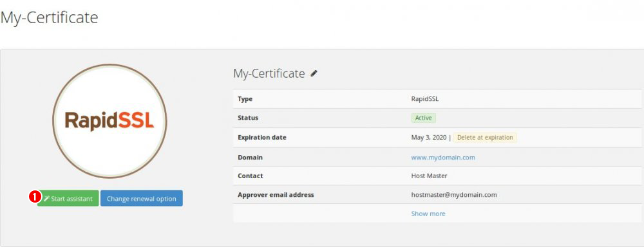This screenshot has height=247, width=644.
Task: Click the Host Master contact value
Action: pos(429,176)
